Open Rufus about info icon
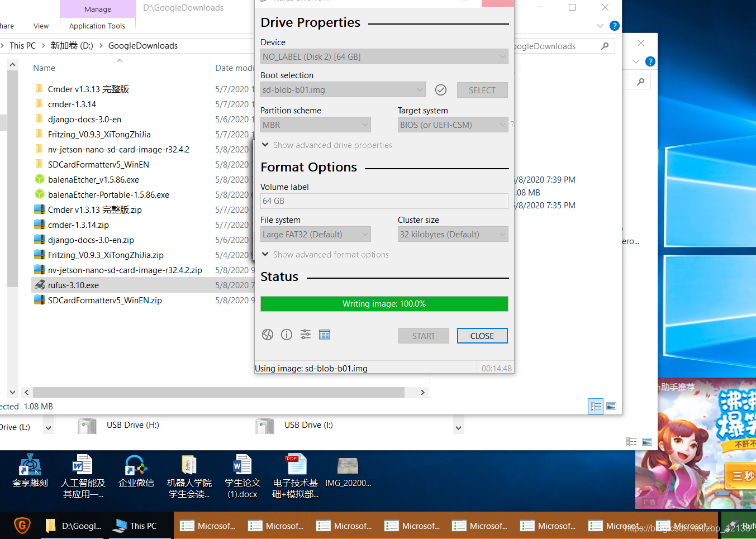This screenshot has width=756, height=539. coord(287,335)
